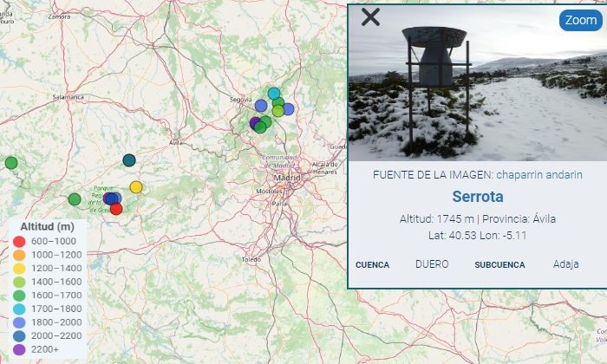607x364 pixels.
Task: Click the Serrota station title
Action: pos(478,197)
